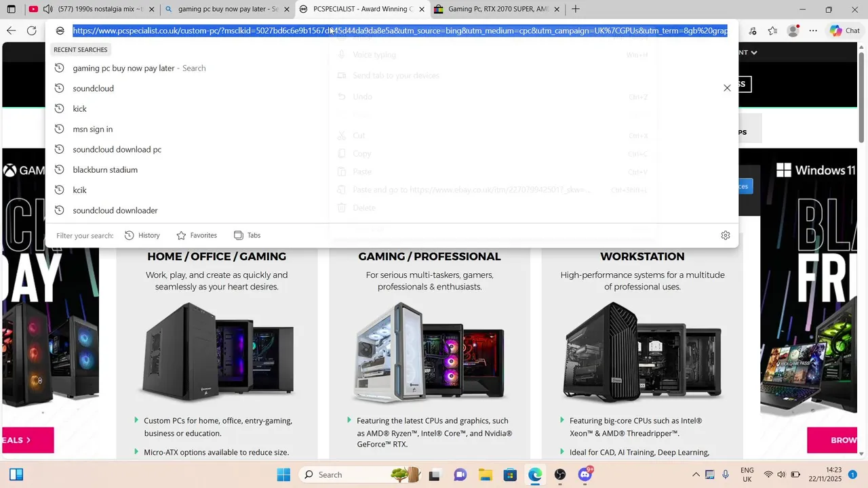Image resolution: width=868 pixels, height=488 pixels.
Task: Open the Copilot Chat button
Action: [x=844, y=30]
